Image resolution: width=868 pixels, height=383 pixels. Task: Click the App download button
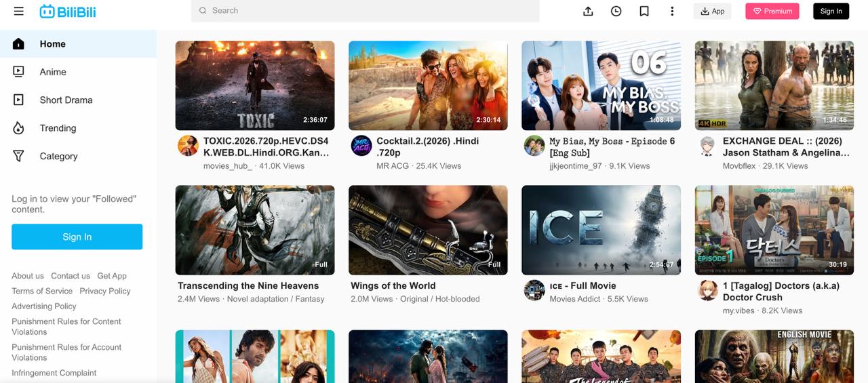click(712, 11)
